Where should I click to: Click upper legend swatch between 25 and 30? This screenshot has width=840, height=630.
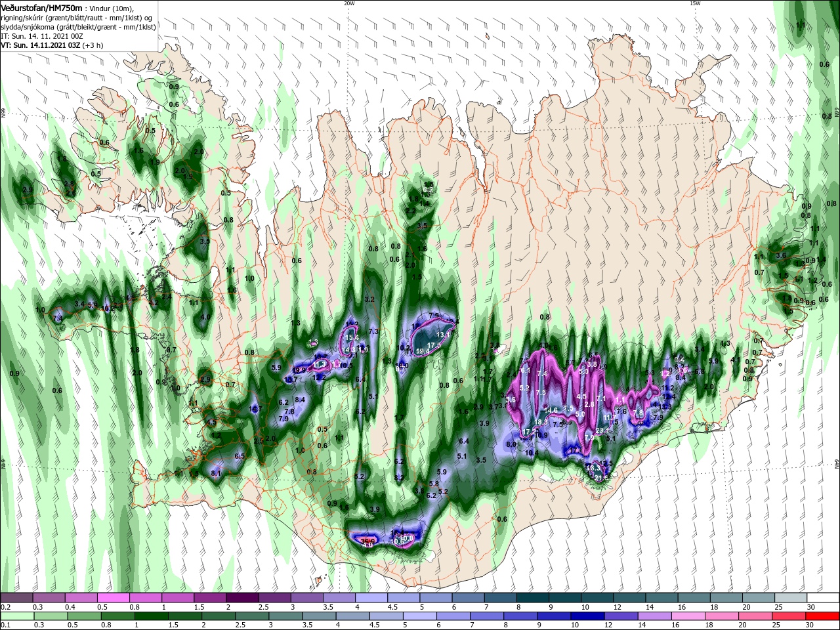[791, 598]
